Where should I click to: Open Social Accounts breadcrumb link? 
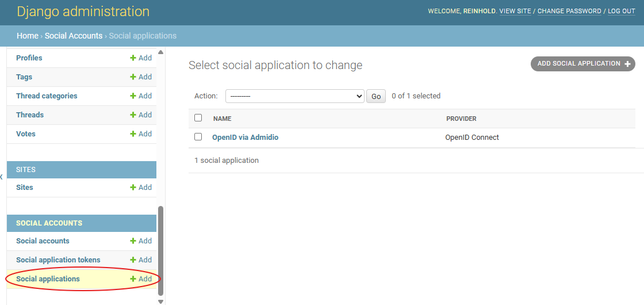pyautogui.click(x=73, y=36)
